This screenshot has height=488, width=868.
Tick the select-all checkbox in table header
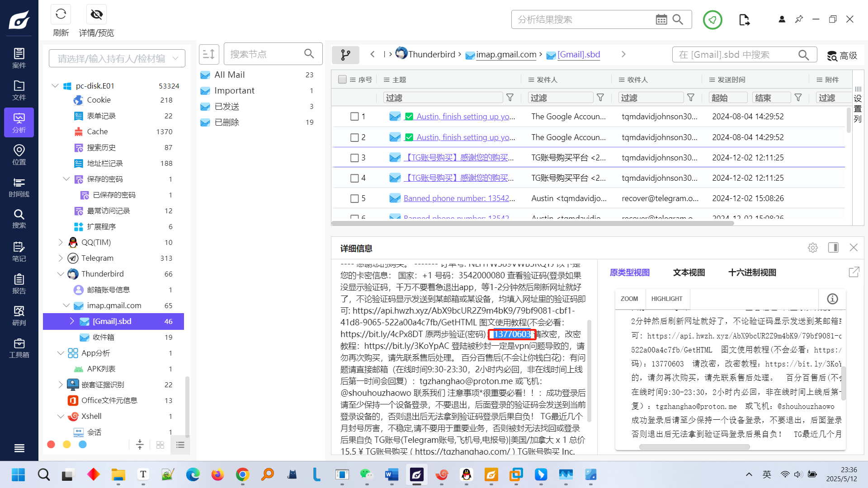click(x=342, y=80)
